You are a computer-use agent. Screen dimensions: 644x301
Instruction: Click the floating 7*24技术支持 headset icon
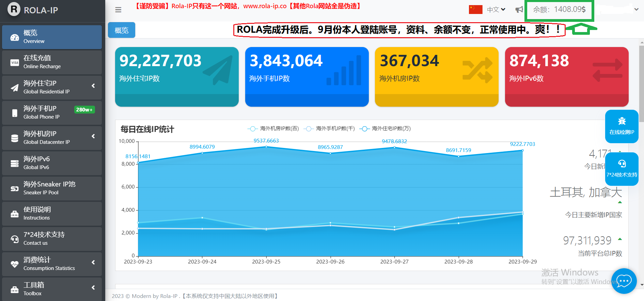[x=622, y=164]
